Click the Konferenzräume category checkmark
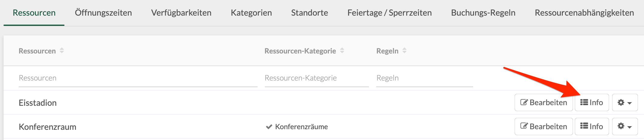Screen dimensions: 644x140 269,127
